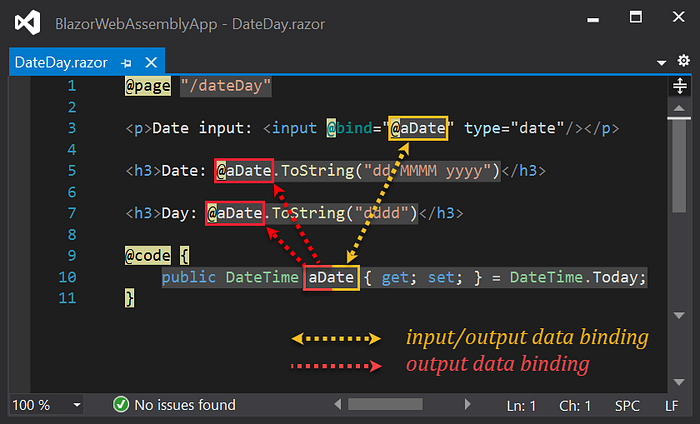Click the horizontal scrollbar right arrow
The image size is (700, 424).
[x=467, y=404]
